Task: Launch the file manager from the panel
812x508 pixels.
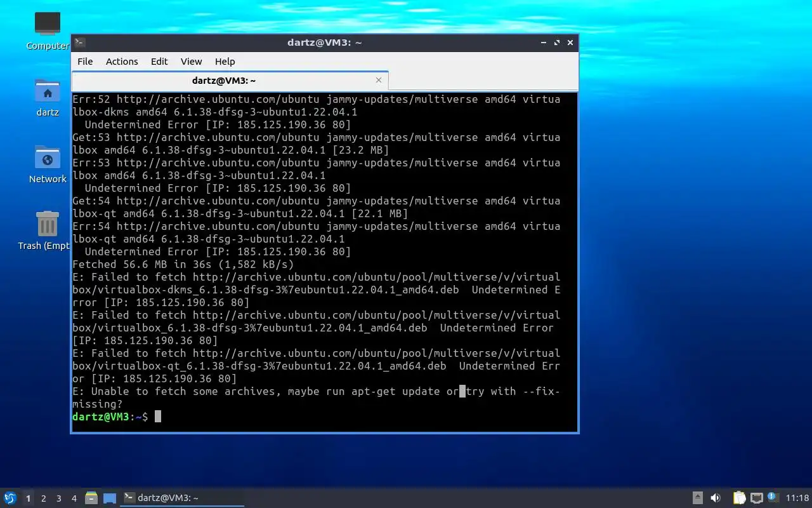Action: (91, 498)
